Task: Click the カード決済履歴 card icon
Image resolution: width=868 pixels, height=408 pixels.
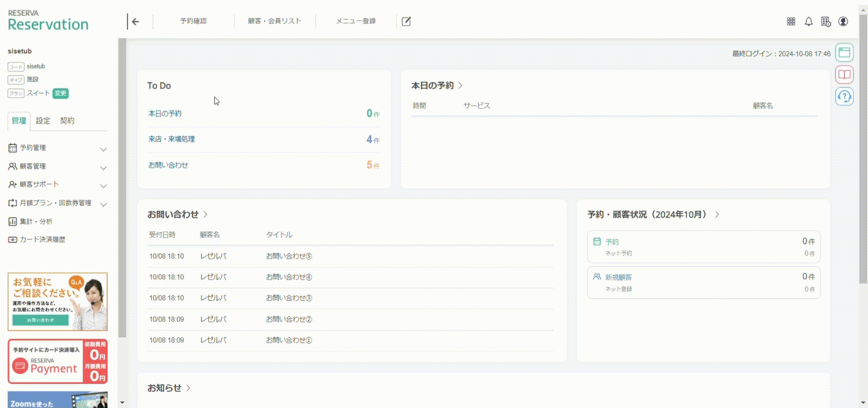Action: pos(12,240)
